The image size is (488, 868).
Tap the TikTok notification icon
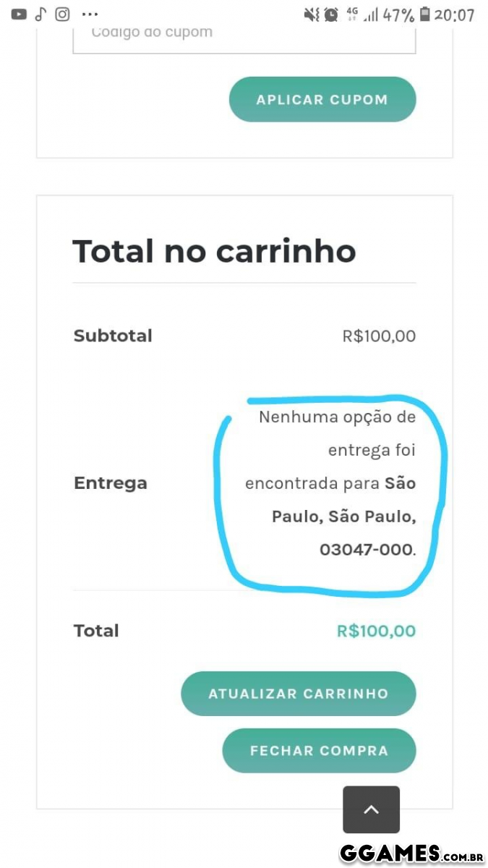point(40,14)
